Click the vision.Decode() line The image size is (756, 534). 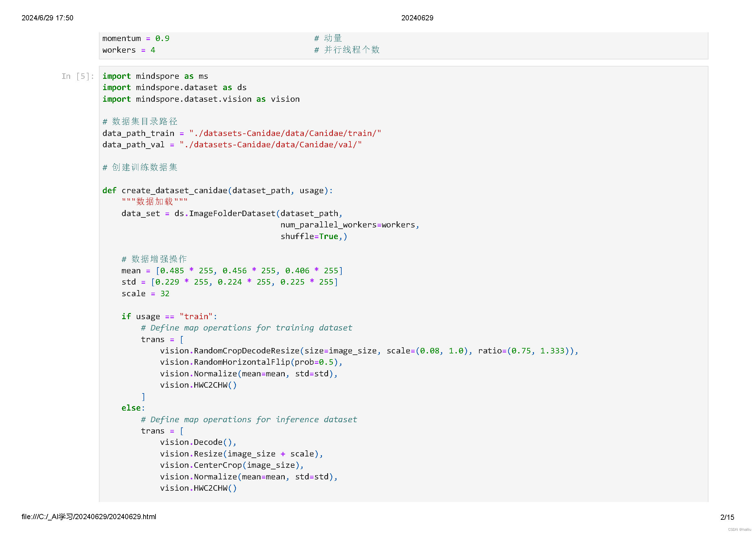click(x=197, y=442)
